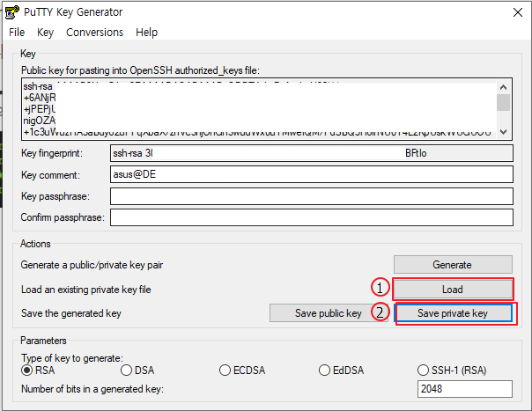Image resolution: width=532 pixels, height=411 pixels.
Task: Select the SSH-1 (RSA) key type
Action: [x=452, y=370]
